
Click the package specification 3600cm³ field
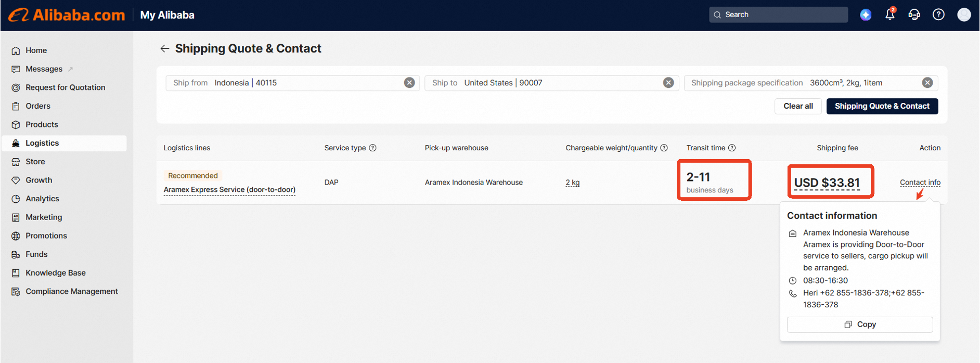[x=811, y=83]
